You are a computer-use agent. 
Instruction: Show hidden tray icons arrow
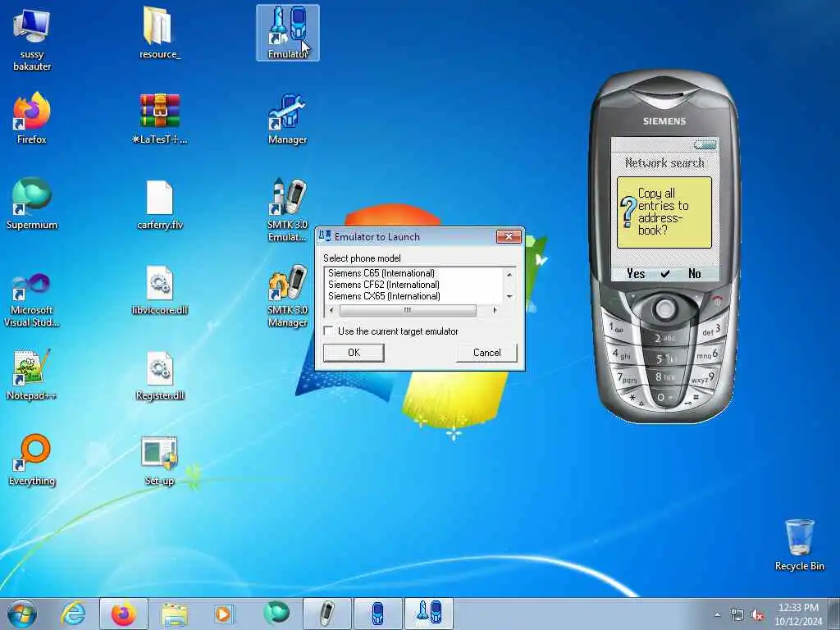[717, 615]
